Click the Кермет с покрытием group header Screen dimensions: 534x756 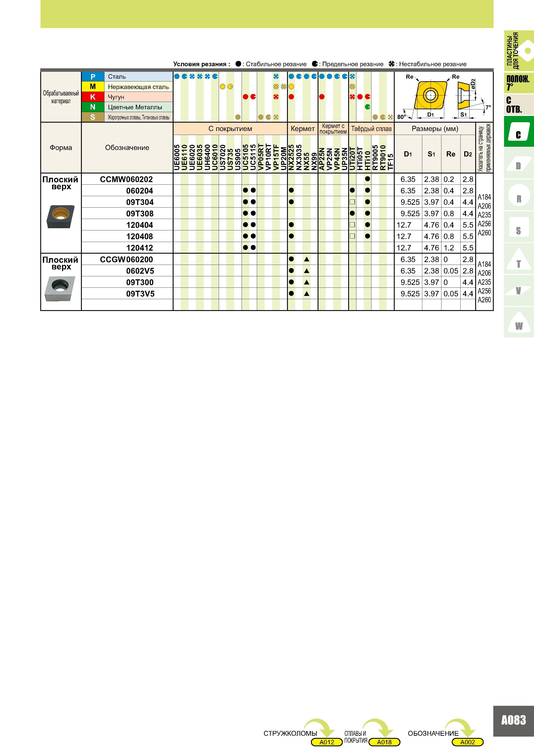coord(333,129)
